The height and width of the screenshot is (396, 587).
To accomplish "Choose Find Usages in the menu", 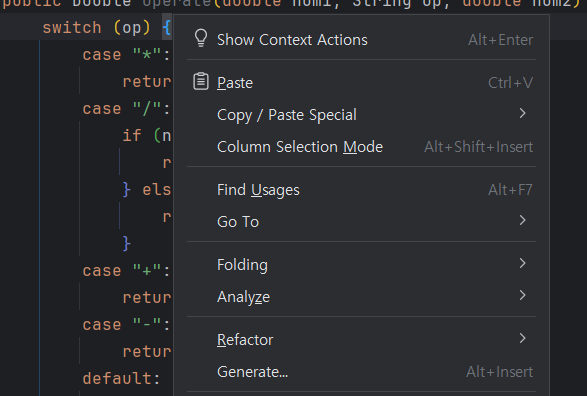I will (x=362, y=190).
